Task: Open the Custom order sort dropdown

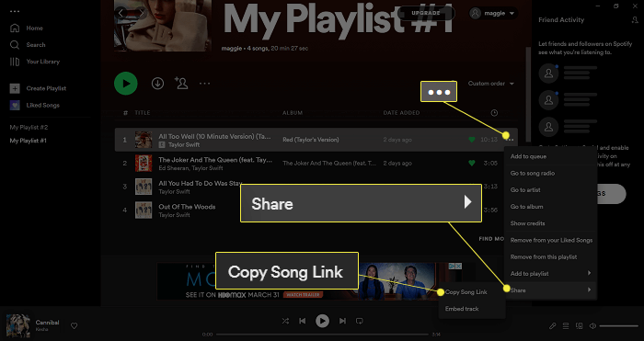Action: click(x=491, y=84)
